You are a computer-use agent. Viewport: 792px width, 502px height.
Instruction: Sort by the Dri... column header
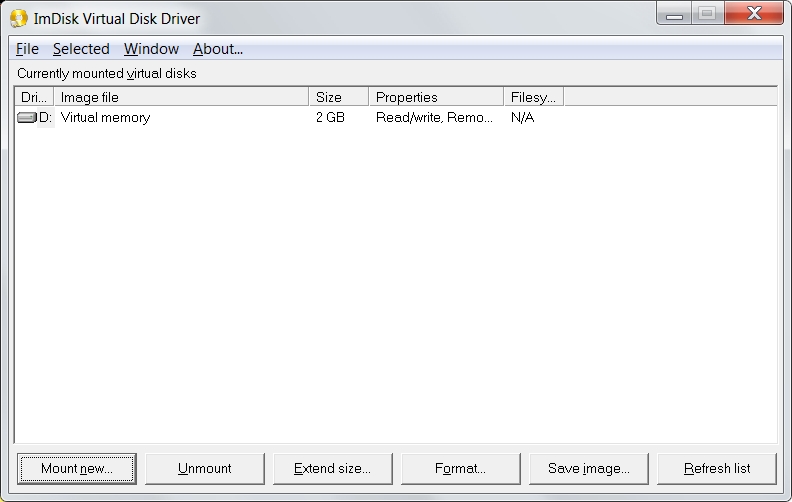(x=34, y=97)
